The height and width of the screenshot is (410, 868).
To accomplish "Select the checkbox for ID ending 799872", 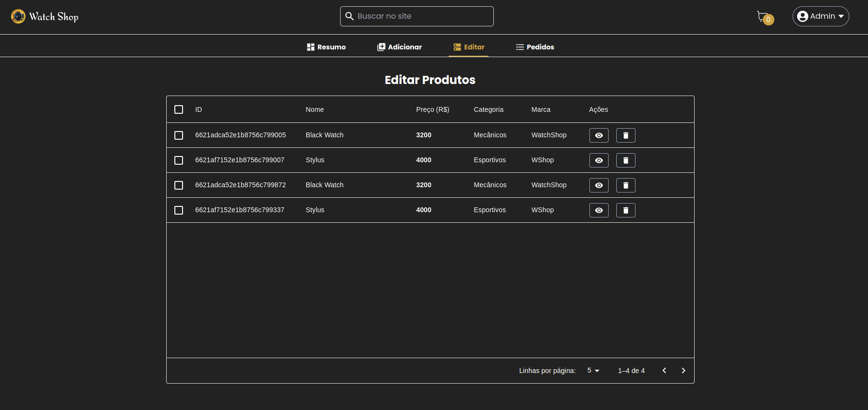I will pos(179,185).
